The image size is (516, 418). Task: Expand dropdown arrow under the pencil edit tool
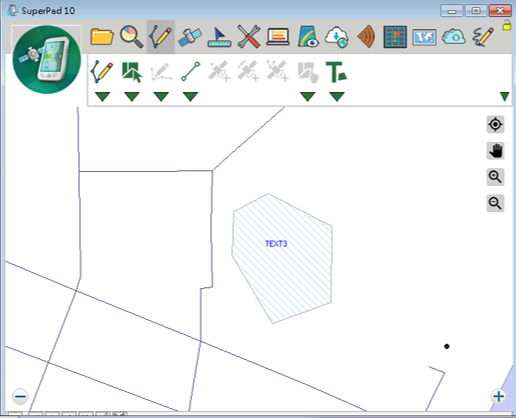tap(102, 97)
